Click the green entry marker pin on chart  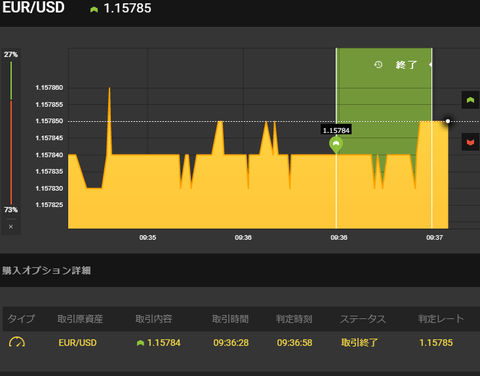click(x=336, y=145)
